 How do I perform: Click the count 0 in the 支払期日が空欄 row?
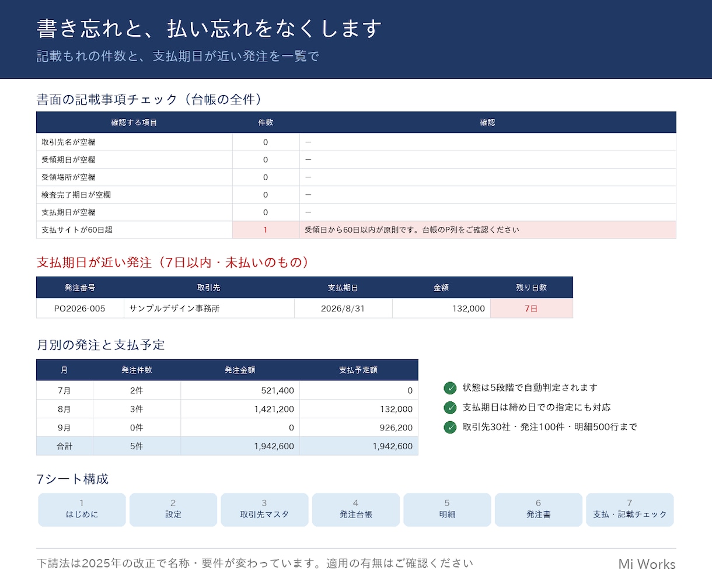click(266, 212)
